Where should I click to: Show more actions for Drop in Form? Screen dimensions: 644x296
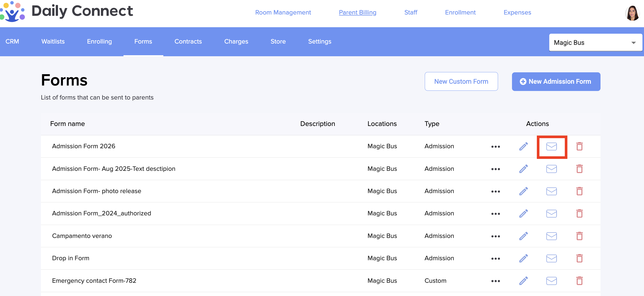pyautogui.click(x=495, y=259)
